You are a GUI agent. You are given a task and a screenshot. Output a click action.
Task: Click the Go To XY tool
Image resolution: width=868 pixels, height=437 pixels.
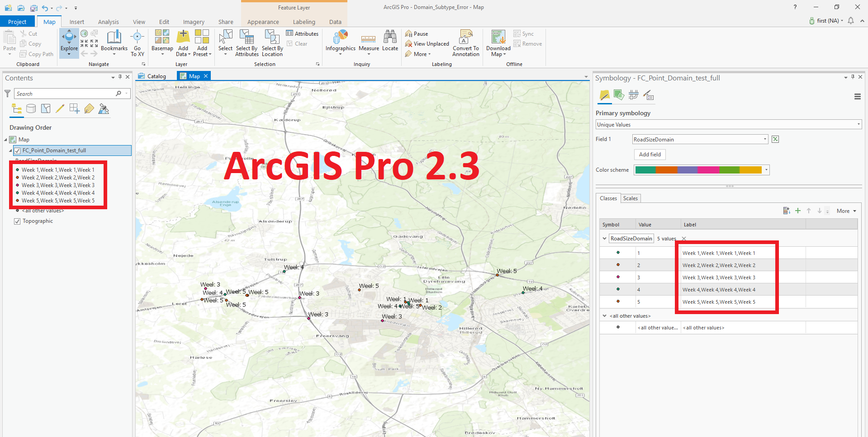coord(137,43)
